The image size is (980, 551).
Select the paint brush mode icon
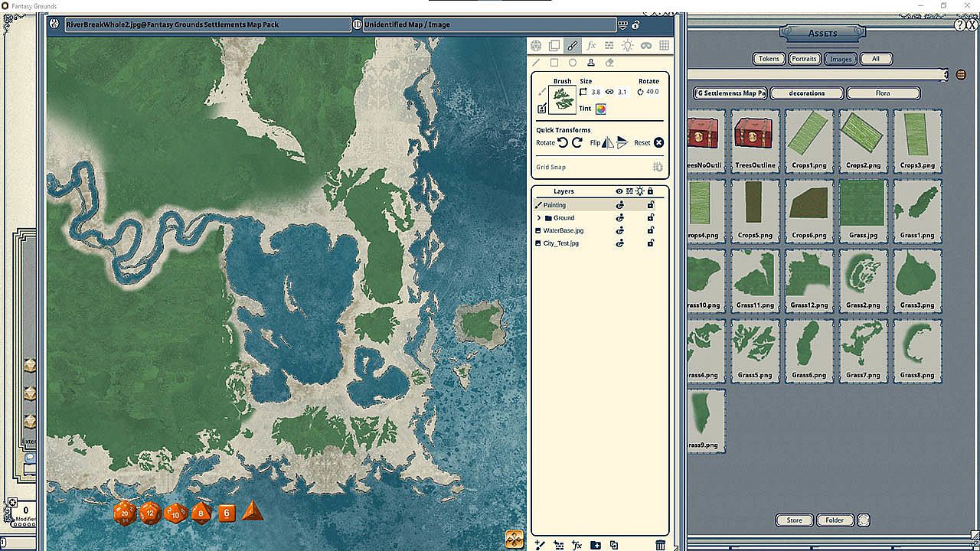(x=573, y=46)
